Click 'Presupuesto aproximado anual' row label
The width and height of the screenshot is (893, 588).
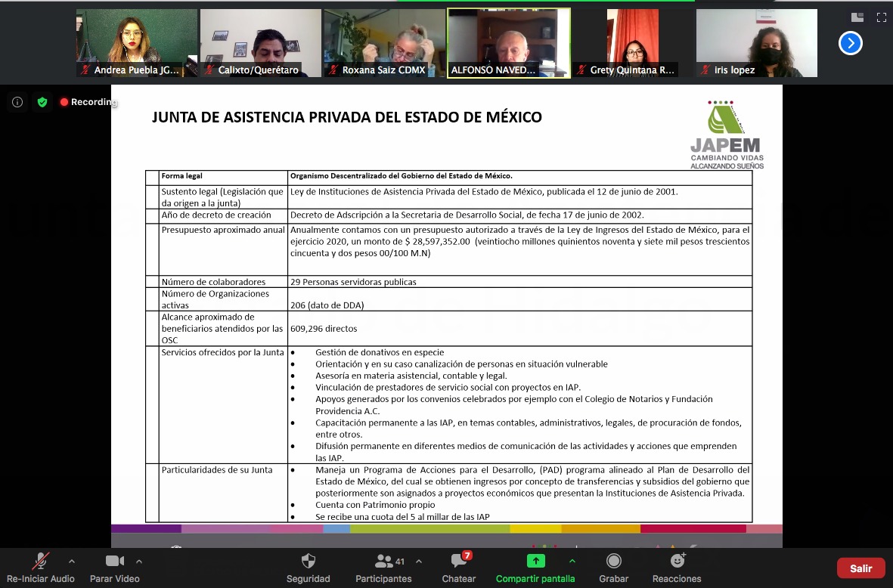pyautogui.click(x=223, y=230)
